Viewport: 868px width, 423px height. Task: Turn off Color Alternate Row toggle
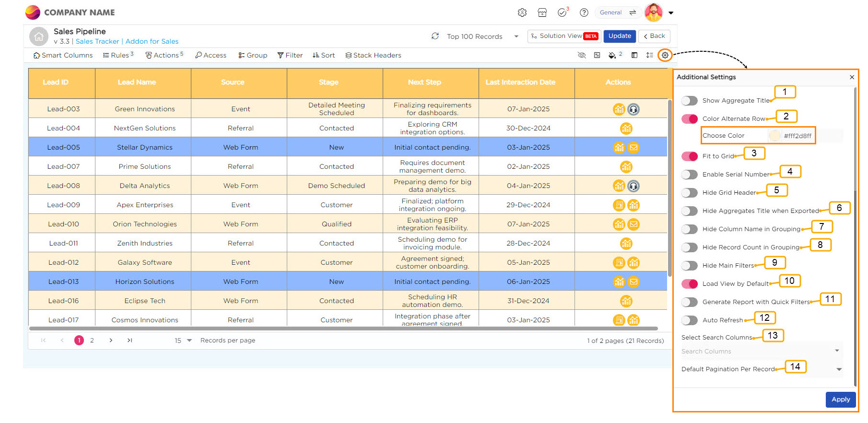tap(690, 119)
